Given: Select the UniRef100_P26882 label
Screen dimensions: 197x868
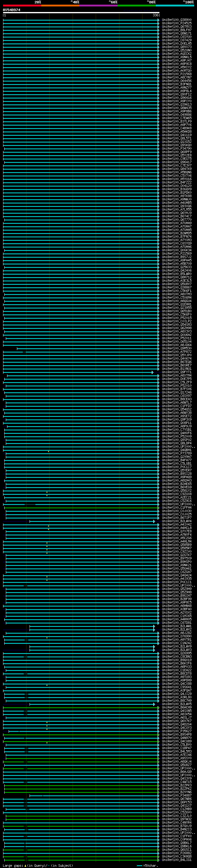Looking at the screenshot, I should click(177, 853).
